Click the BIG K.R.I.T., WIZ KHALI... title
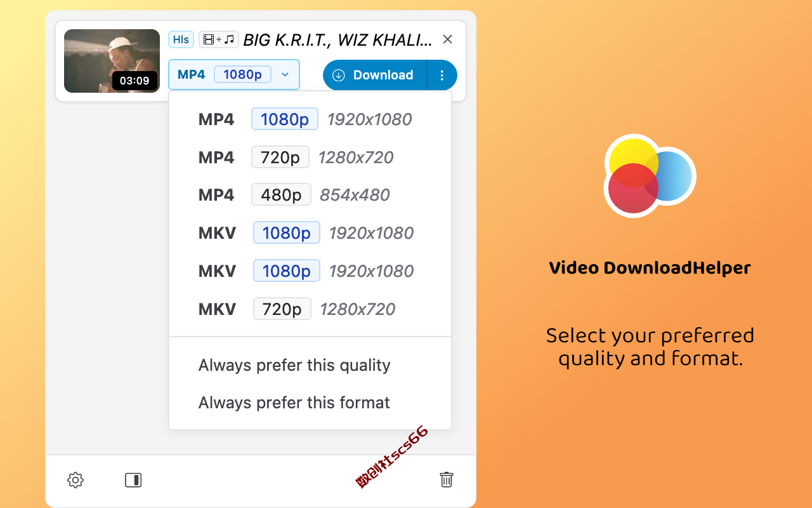The width and height of the screenshot is (812, 508). point(337,40)
